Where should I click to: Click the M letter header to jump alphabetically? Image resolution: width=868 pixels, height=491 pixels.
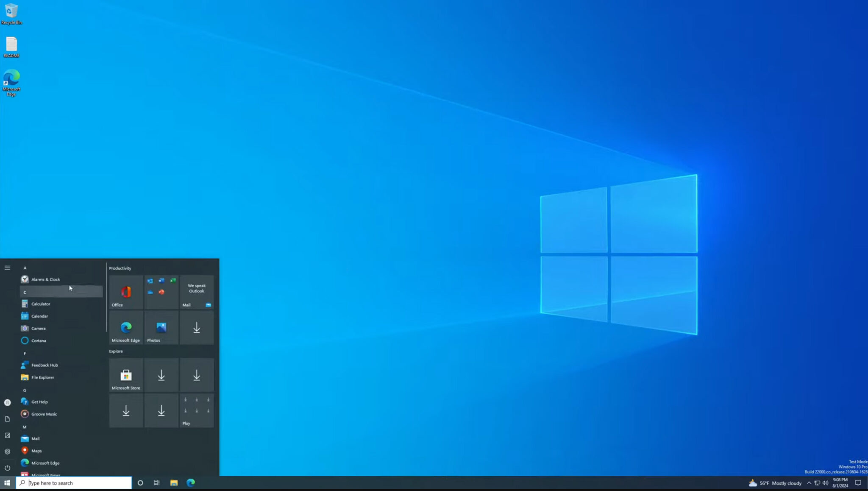[x=25, y=426]
